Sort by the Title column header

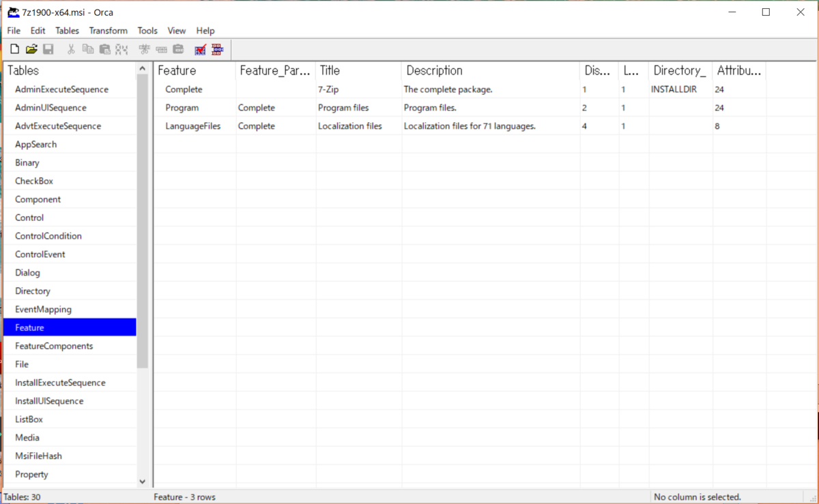pos(359,70)
